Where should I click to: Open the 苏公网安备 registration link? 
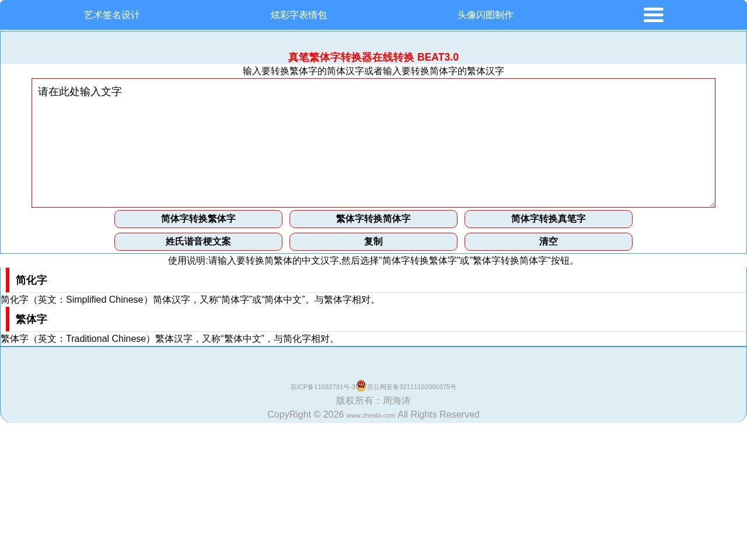[411, 387]
